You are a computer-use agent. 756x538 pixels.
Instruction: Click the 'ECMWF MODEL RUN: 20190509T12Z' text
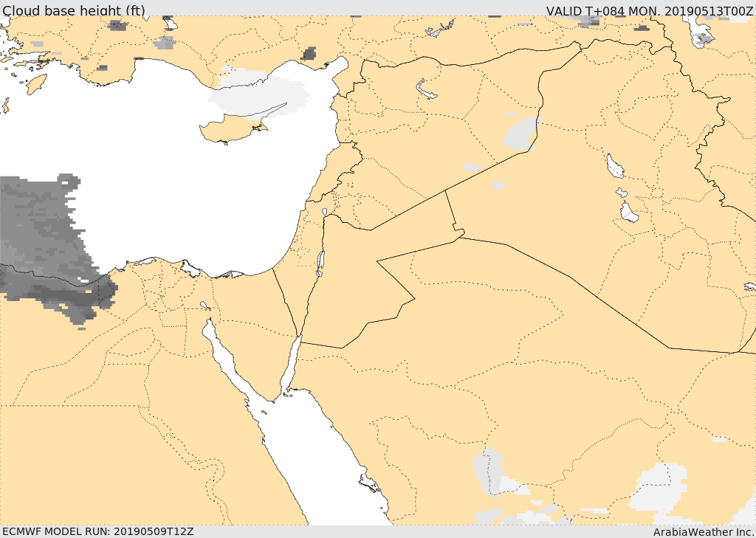98,531
